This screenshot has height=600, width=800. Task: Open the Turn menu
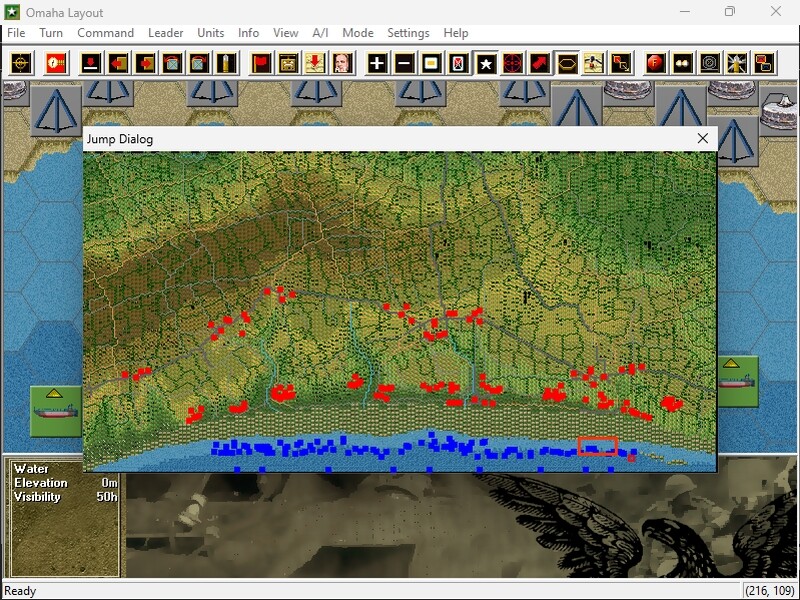51,33
